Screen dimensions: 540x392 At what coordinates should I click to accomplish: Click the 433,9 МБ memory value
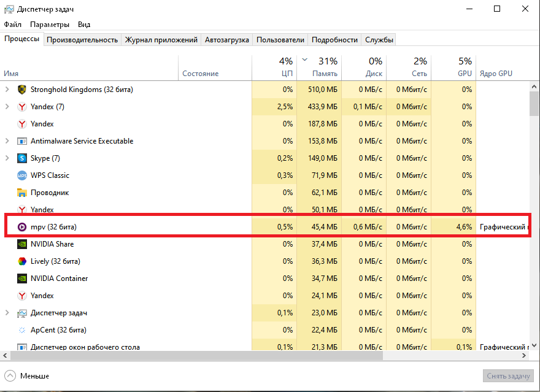point(323,107)
